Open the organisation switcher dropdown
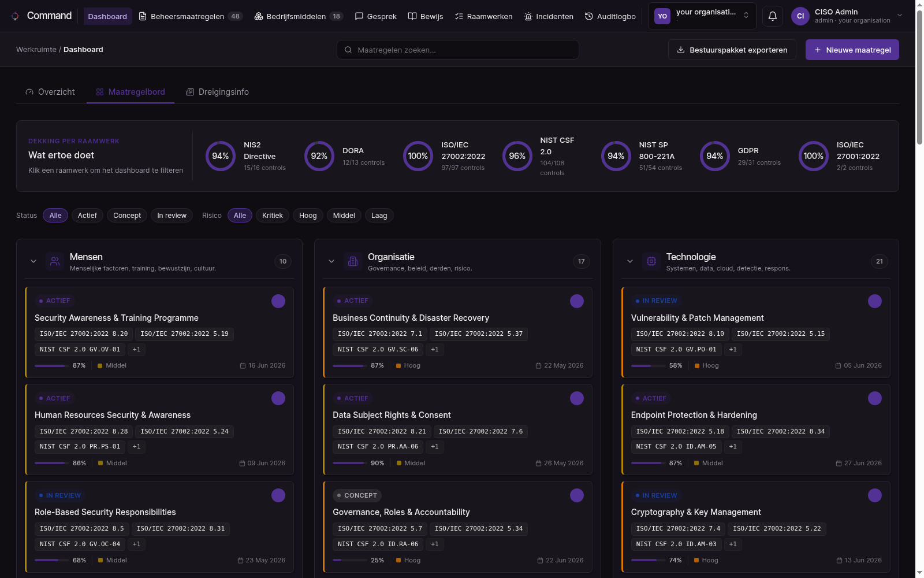Screen dimensions: 924x578 (x=702, y=16)
